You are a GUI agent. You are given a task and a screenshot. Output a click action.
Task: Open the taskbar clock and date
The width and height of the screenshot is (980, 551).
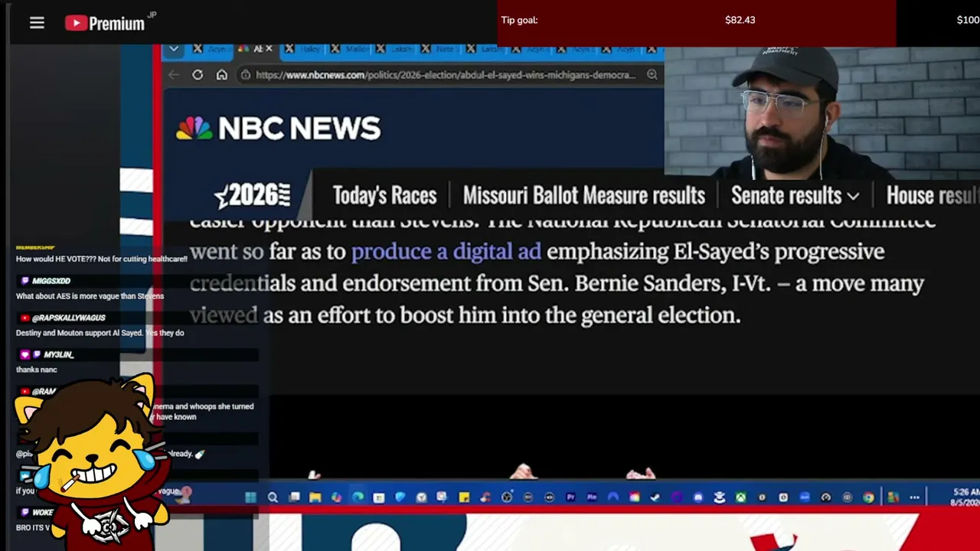tap(966, 497)
